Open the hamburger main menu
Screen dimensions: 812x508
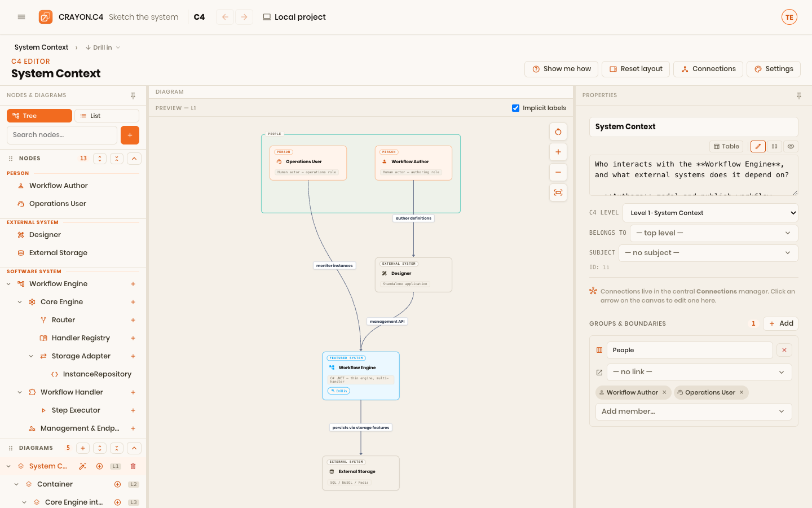tap(21, 17)
